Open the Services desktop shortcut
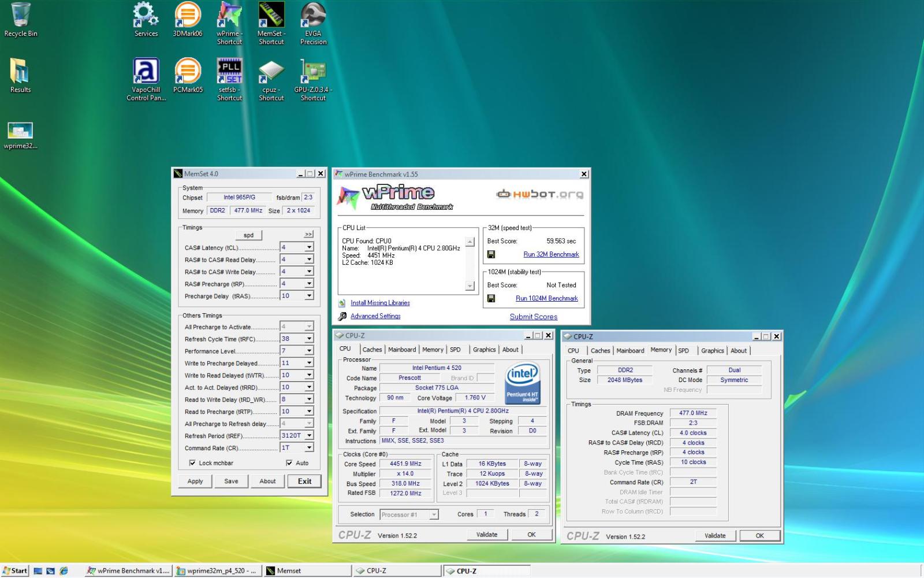Screen dimensions: 924x578 [146, 20]
